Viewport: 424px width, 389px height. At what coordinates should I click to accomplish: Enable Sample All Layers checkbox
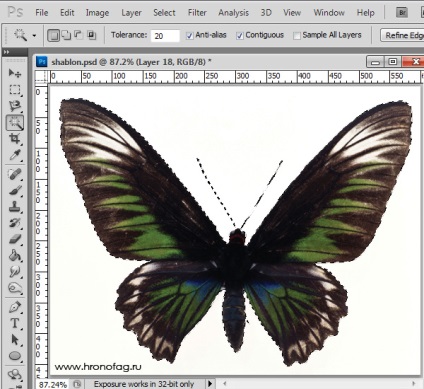(297, 35)
